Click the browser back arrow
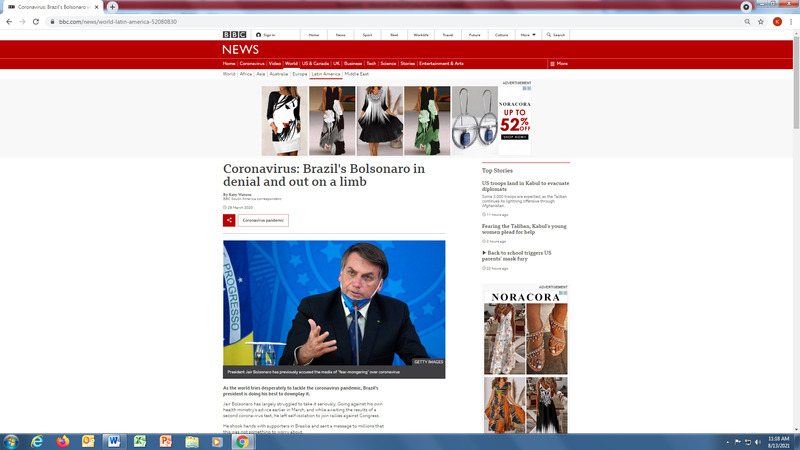Screen dimensions: 800x450 pos(9,21)
